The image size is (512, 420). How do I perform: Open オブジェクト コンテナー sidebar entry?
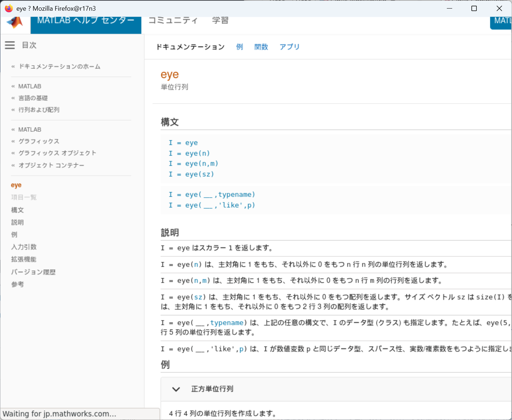(x=51, y=165)
